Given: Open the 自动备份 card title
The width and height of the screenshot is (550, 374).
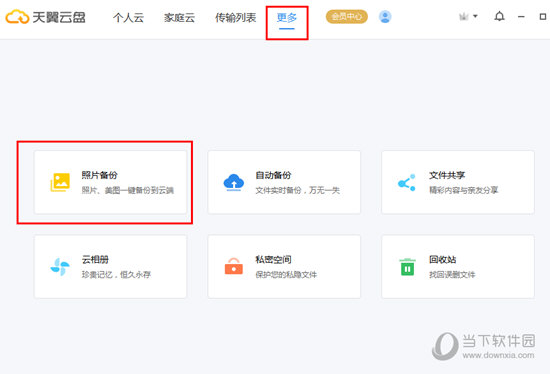Looking at the screenshot, I should pos(273,175).
